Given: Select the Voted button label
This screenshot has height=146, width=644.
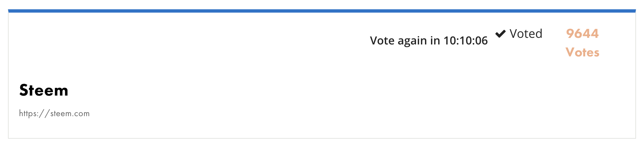Looking at the screenshot, I should 526,34.
